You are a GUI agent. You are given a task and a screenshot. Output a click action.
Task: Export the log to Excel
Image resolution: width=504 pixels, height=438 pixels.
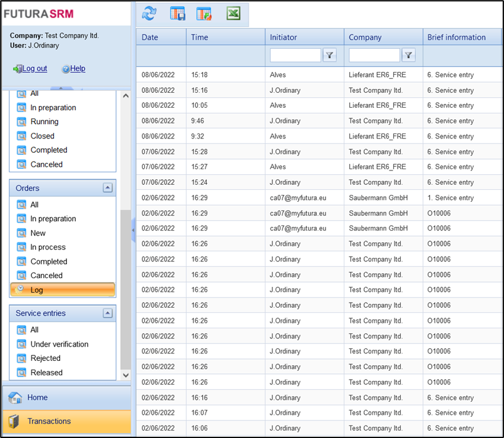click(234, 13)
